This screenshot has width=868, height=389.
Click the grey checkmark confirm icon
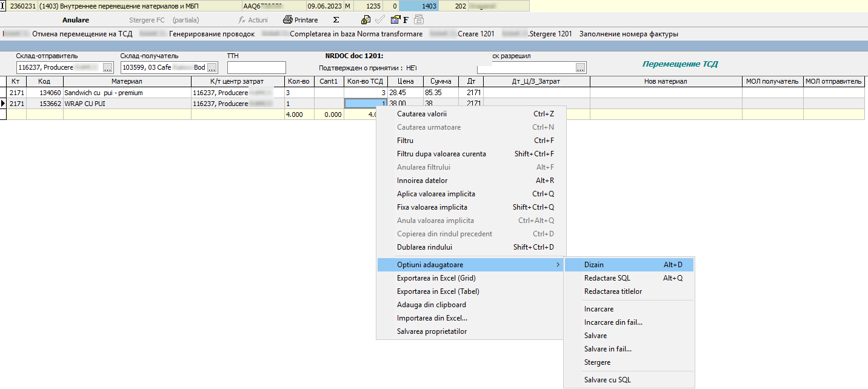(x=380, y=20)
